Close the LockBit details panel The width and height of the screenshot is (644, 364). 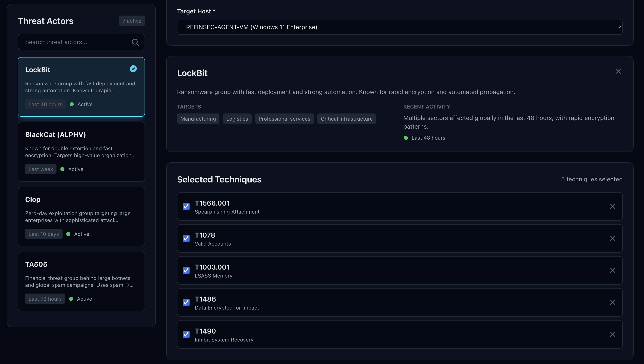[x=618, y=71]
